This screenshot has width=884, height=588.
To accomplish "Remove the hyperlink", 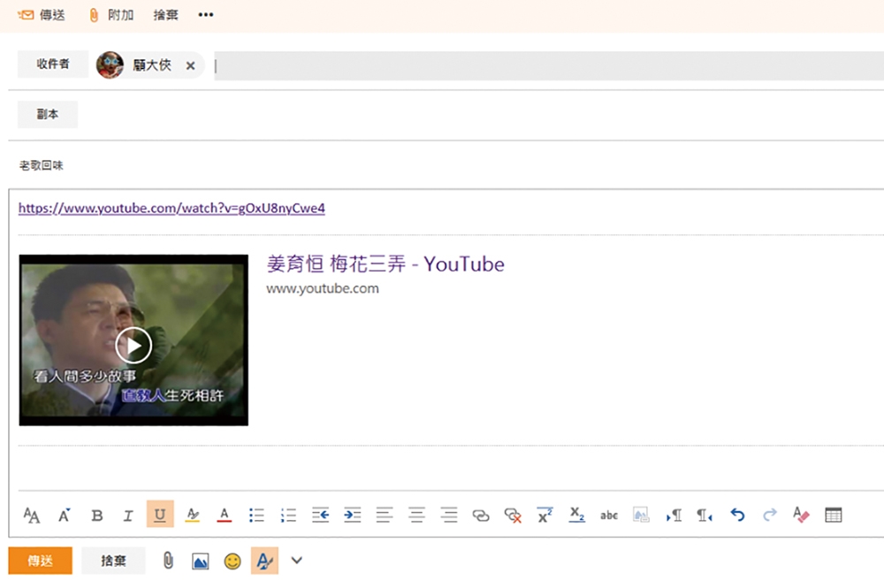I will point(513,515).
